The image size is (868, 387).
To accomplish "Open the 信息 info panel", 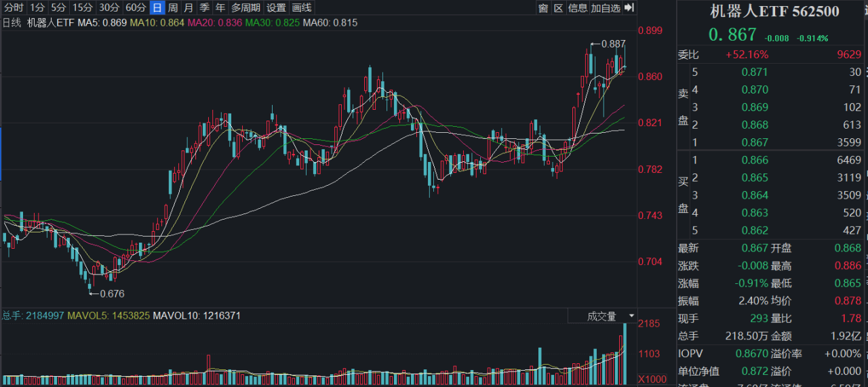I will 578,8.
